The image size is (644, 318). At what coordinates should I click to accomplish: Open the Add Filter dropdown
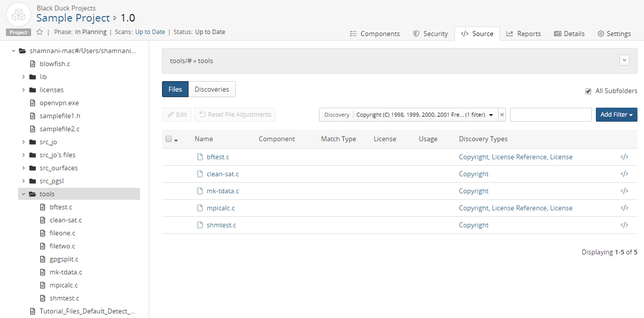tap(616, 115)
